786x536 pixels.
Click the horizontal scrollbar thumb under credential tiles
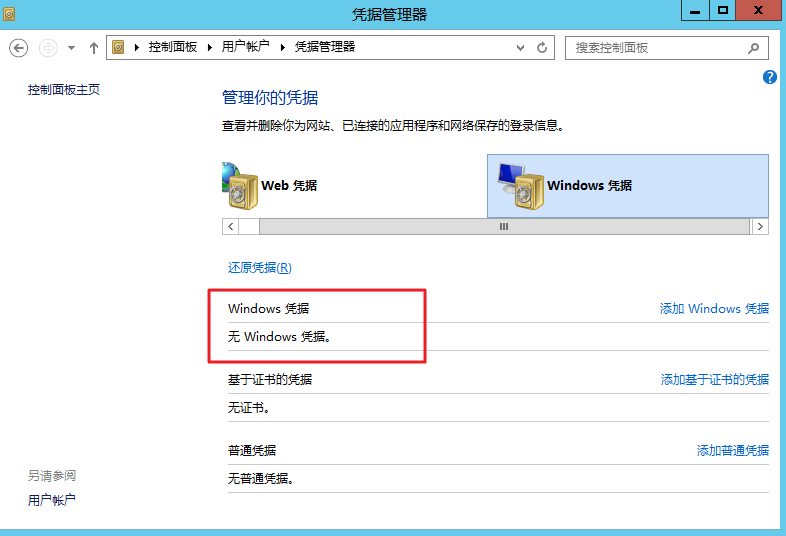click(x=503, y=227)
